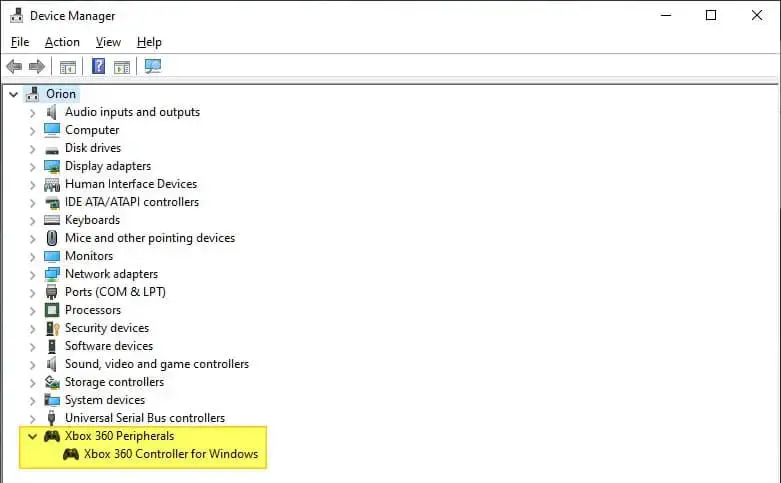This screenshot has height=483, width=781.
Task: Expand Audio inputs and outputs chevron
Action: point(32,113)
